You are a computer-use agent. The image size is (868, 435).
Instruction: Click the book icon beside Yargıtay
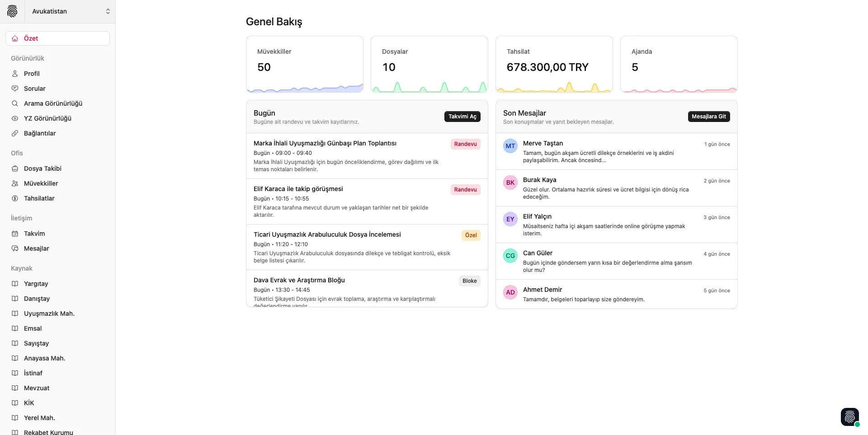pos(15,284)
